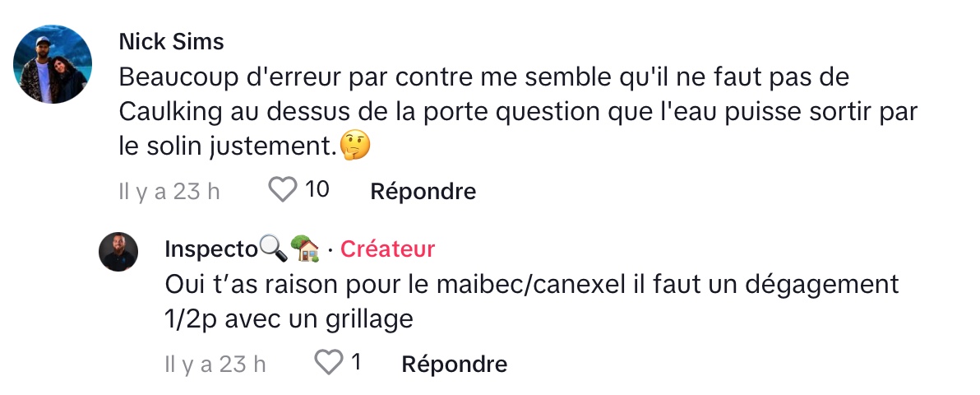Open Nick Sims' profile picture
Screen dimensions: 980x395
(53, 64)
